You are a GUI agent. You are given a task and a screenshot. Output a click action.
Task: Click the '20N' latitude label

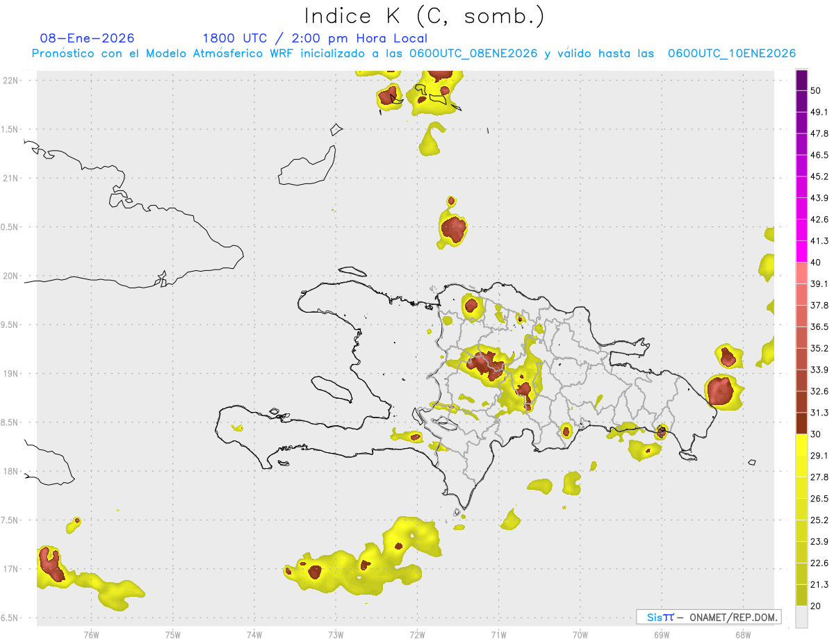[x=12, y=276]
